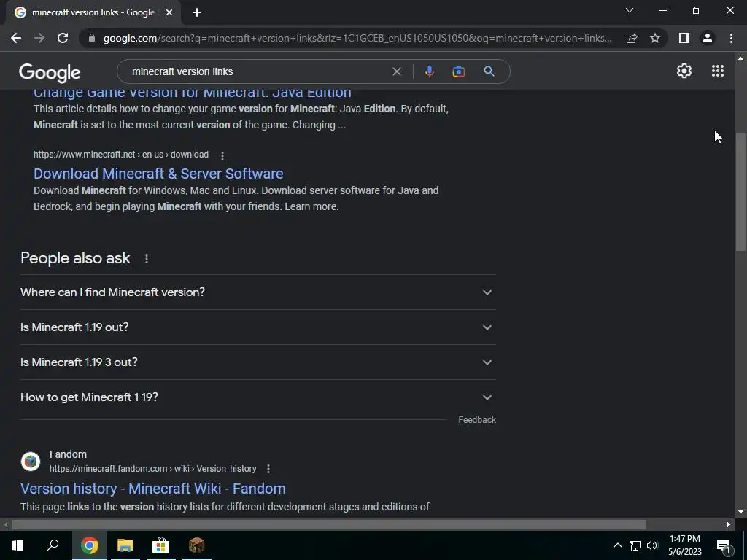The width and height of the screenshot is (747, 560).
Task: Click the horizontal scrollbar thumb
Action: click(x=329, y=525)
